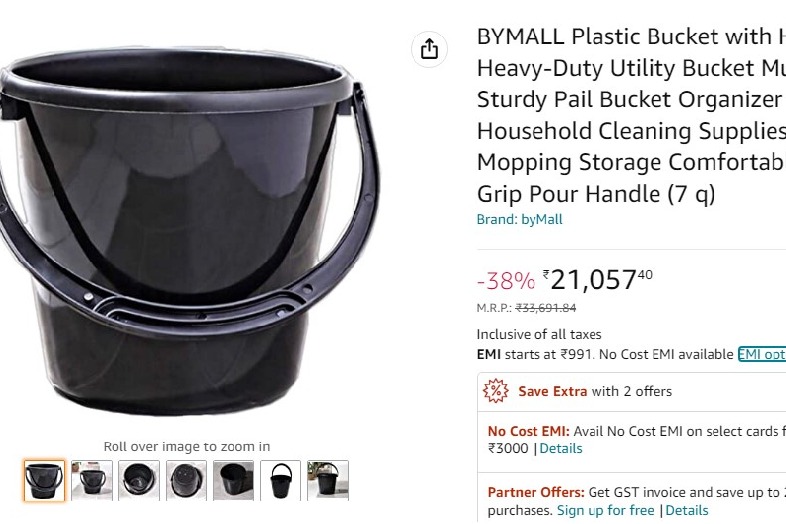The width and height of the screenshot is (786, 524).
Task: Click the -38% discount label
Action: 505,281
